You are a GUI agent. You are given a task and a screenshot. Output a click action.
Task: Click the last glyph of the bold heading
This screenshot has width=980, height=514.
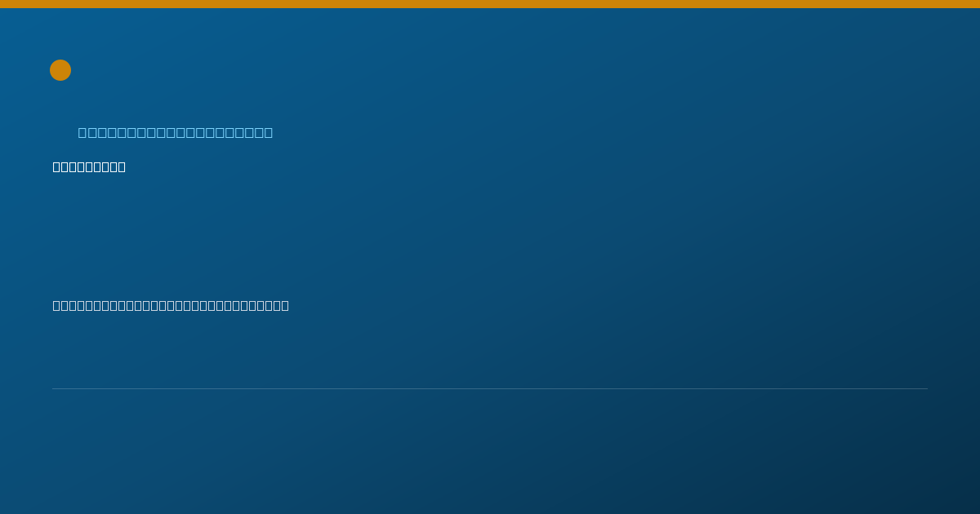122,166
